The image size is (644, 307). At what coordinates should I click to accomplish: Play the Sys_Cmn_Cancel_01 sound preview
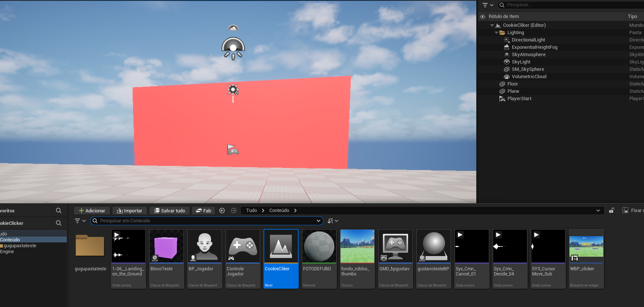coord(460,235)
